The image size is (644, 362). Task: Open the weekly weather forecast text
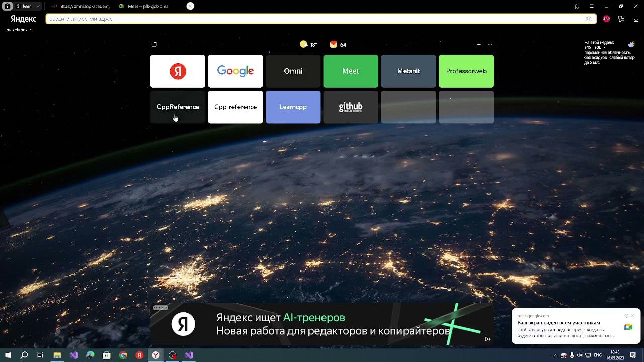click(609, 53)
